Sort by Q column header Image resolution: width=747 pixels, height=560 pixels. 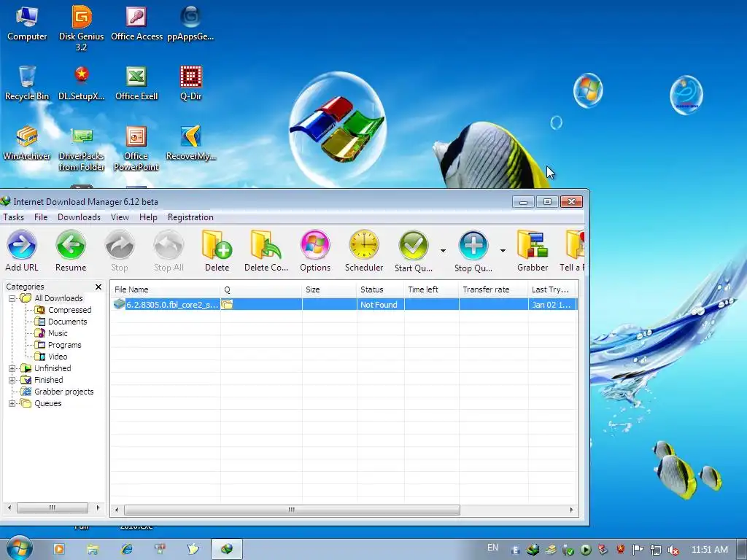pyautogui.click(x=261, y=289)
